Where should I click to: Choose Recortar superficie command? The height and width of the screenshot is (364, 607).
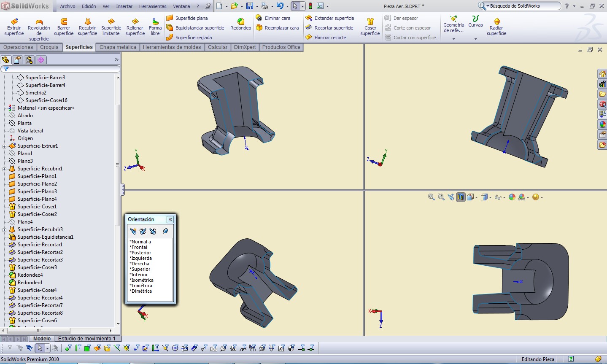[x=329, y=28]
